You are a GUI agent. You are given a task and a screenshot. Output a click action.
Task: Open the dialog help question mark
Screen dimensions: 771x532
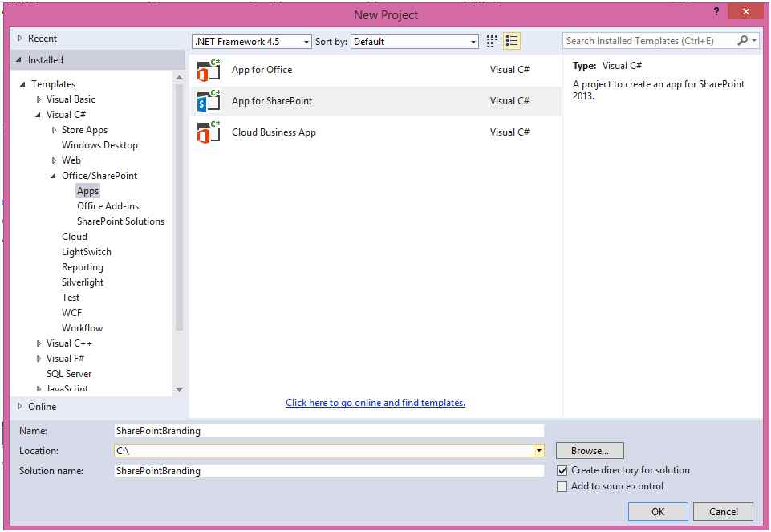pyautogui.click(x=716, y=11)
